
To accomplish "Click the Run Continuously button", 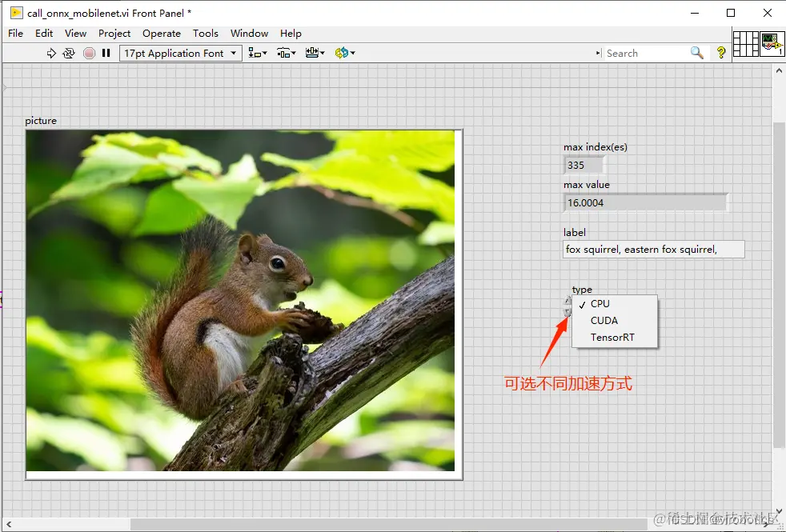I will click(x=69, y=53).
